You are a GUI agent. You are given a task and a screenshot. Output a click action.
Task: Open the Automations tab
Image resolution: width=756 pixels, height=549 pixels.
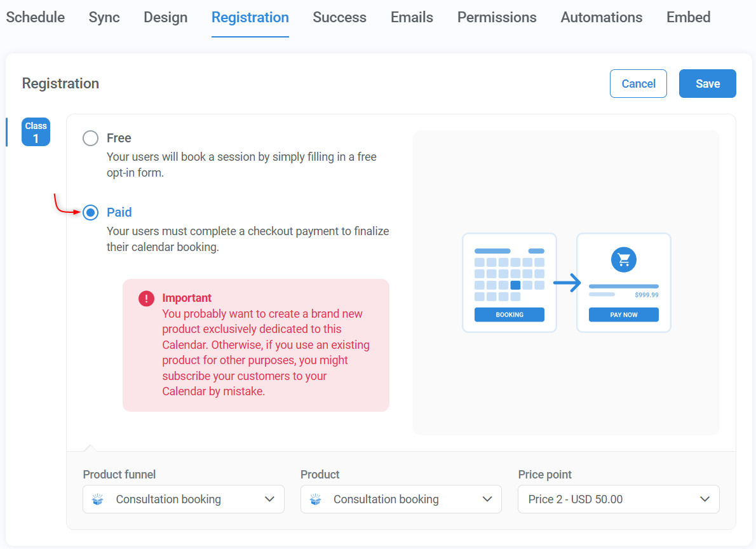click(601, 17)
